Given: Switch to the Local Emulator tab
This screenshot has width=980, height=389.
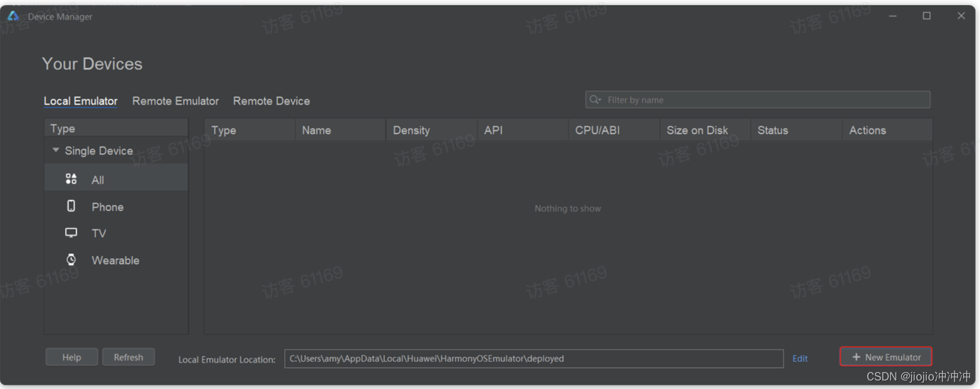Looking at the screenshot, I should (x=81, y=101).
